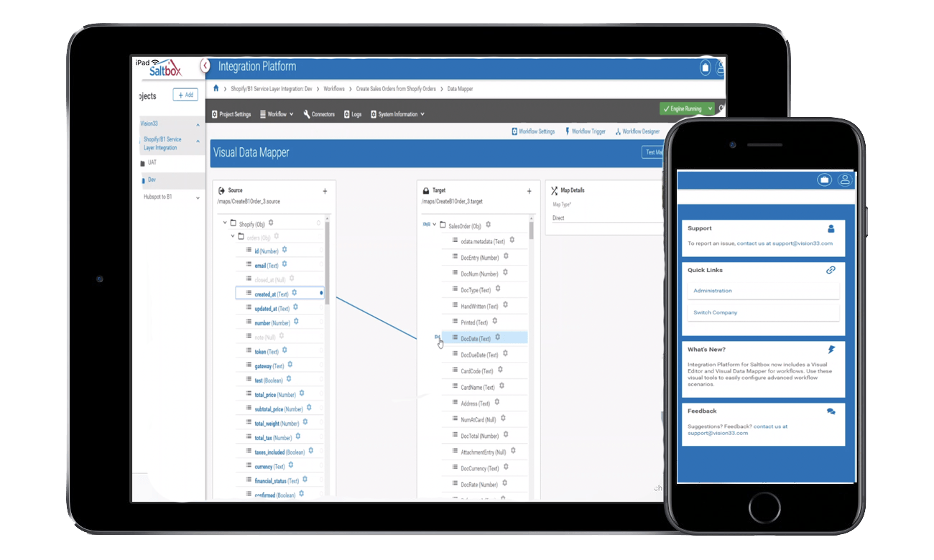
Task: Collapse the sidebar with the red chevron button
Action: [205, 65]
